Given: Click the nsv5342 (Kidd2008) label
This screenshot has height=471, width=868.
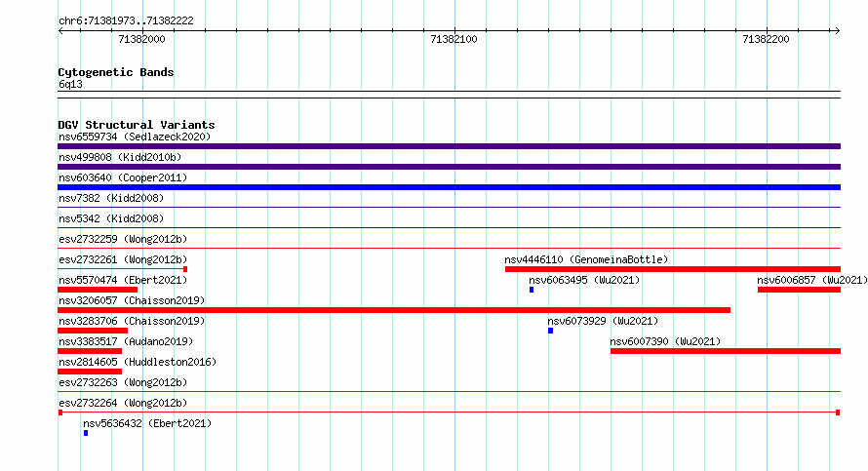Looking at the screenshot, I should pos(111,218).
